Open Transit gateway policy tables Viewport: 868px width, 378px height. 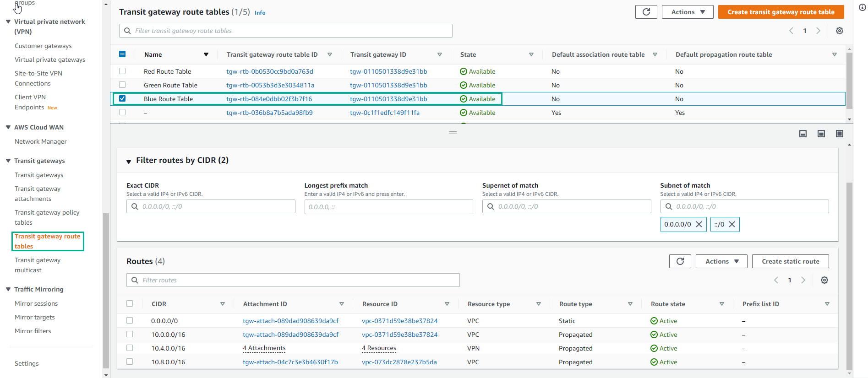(47, 217)
